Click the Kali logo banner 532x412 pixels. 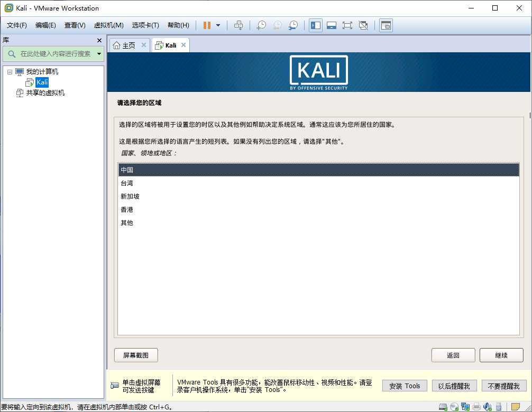coord(318,73)
